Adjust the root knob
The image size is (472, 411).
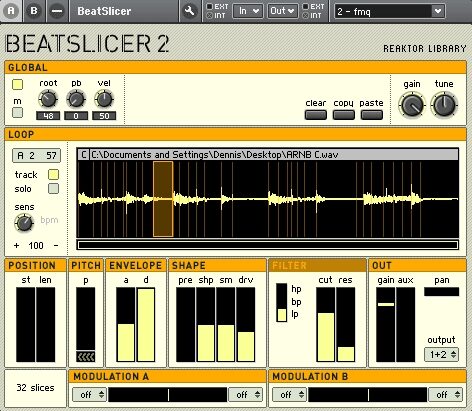[x=48, y=99]
